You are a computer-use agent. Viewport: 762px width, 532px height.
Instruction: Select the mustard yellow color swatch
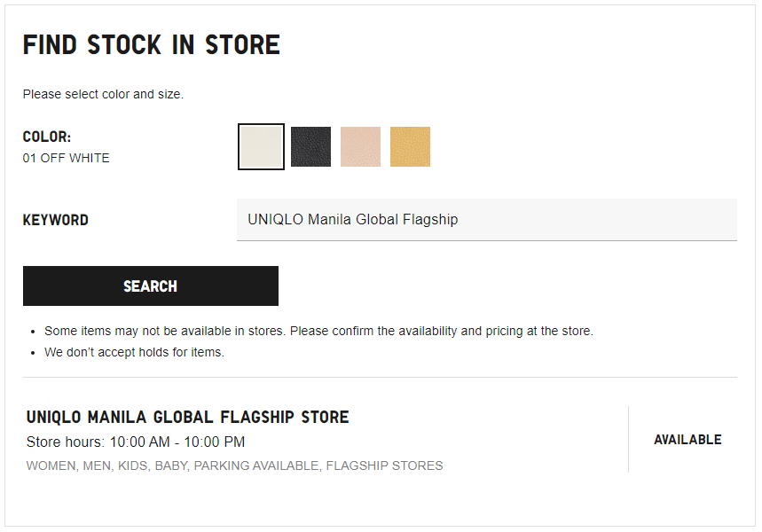410,147
